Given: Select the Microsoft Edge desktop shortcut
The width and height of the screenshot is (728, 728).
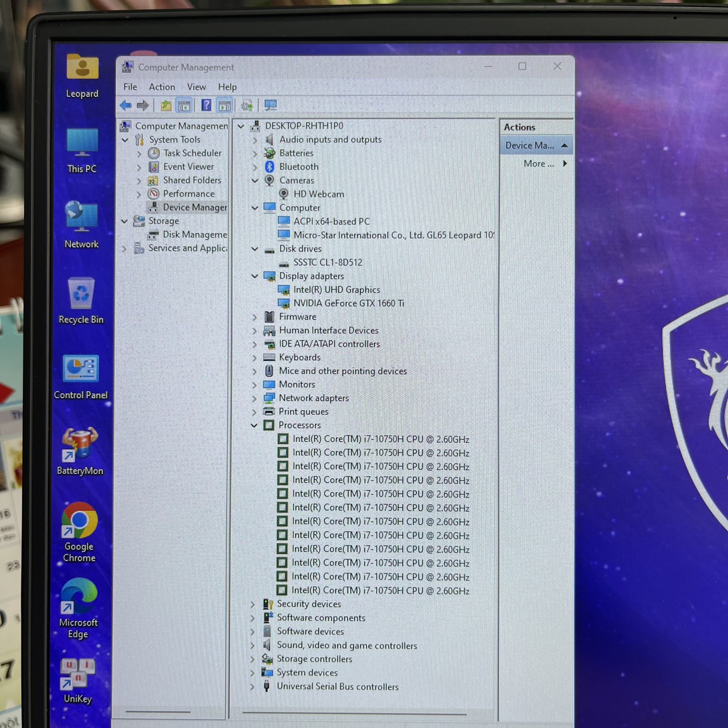Looking at the screenshot, I should 78,609.
